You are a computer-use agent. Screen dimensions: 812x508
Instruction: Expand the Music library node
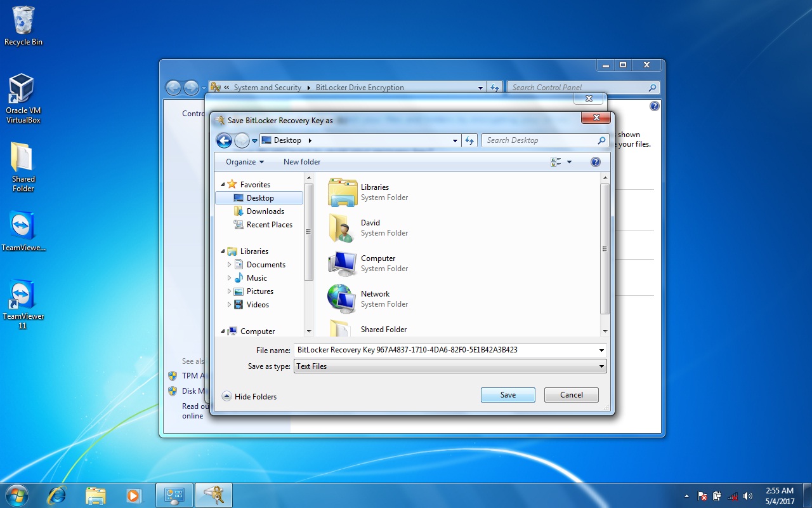click(229, 278)
